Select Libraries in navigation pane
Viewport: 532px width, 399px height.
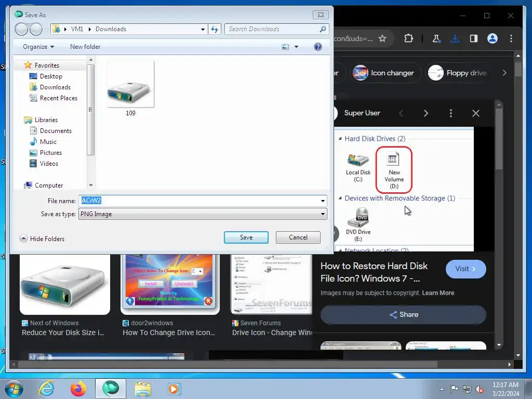46,120
